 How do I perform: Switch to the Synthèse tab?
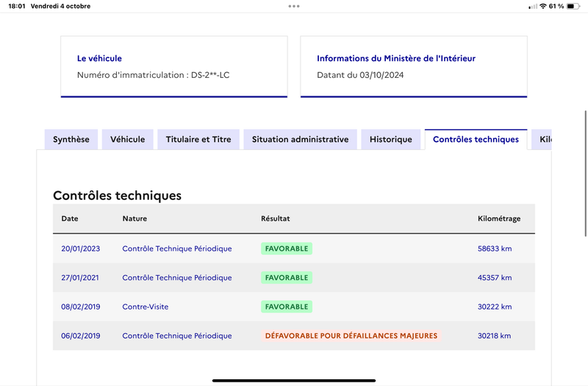71,140
